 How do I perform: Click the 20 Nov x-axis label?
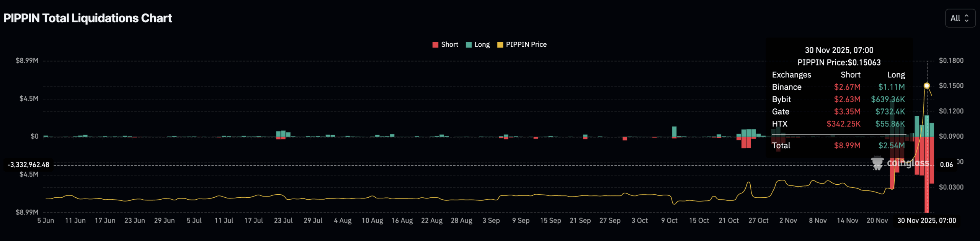point(877,221)
